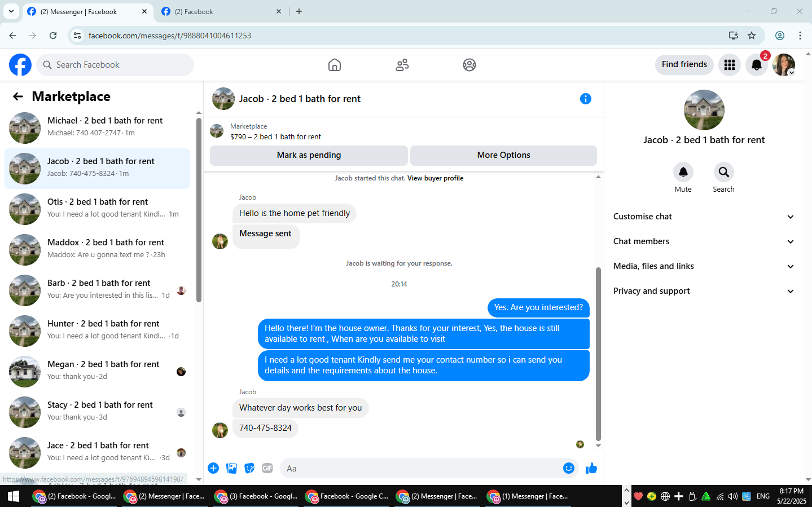
Task: Open conversation information icon
Action: coord(586,99)
